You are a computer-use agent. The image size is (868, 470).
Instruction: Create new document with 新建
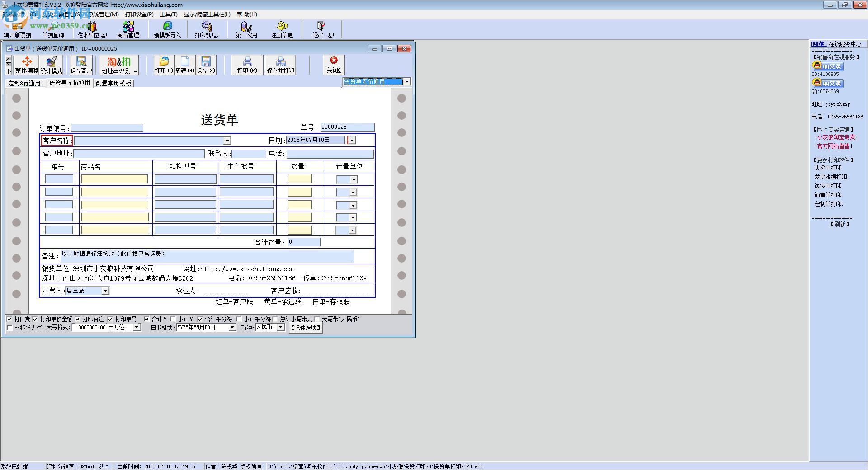click(x=184, y=65)
